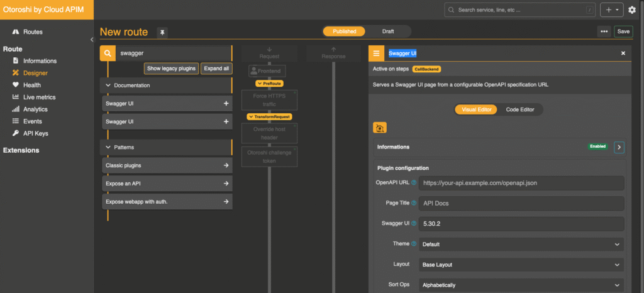Screen dimensions: 644x293
Task: Open the Expose an API pattern
Action: [167, 184]
